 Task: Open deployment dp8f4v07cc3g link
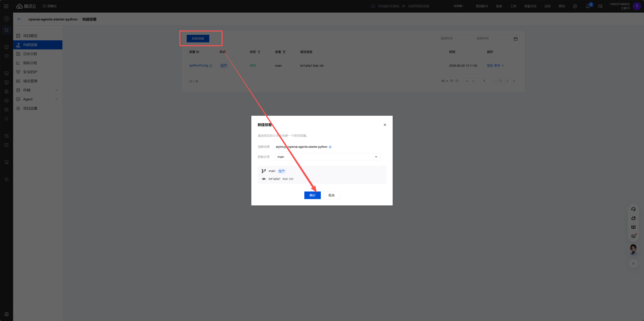pos(199,66)
